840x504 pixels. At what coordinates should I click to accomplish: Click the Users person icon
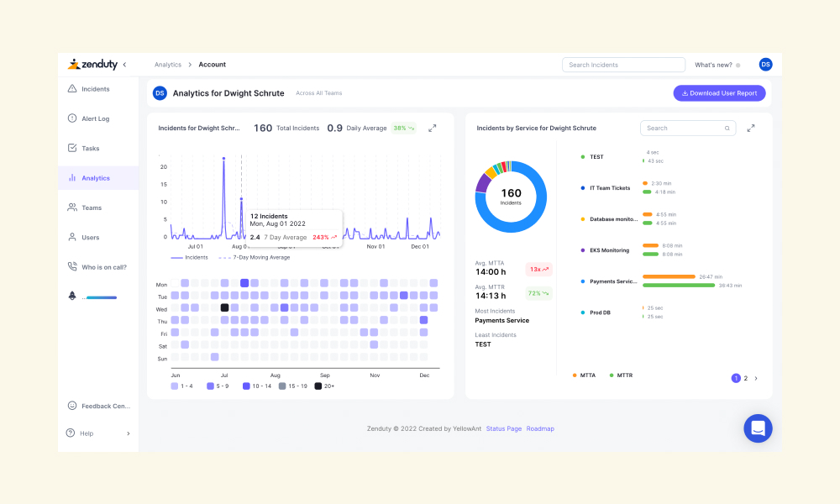coord(71,237)
